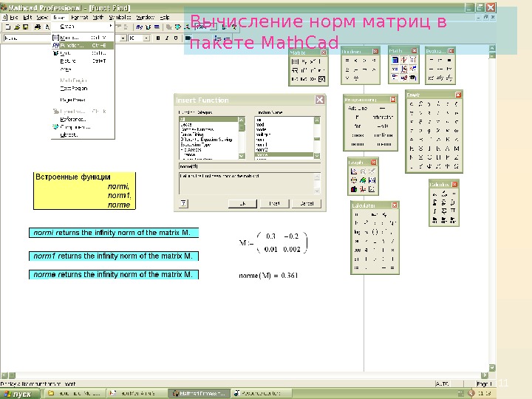Click the function name list scrollbar thumb
This screenshot has width=532, height=399.
click(x=317, y=139)
